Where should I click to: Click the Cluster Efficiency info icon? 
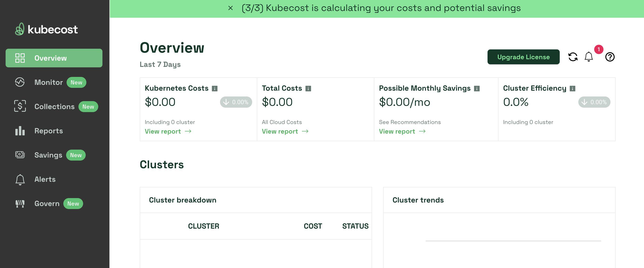(x=573, y=88)
